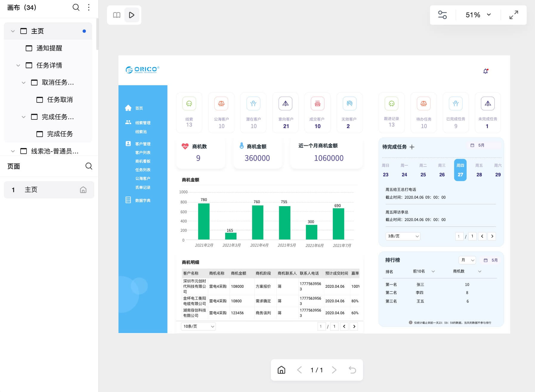Search pages with the magnifier icon

[89, 166]
